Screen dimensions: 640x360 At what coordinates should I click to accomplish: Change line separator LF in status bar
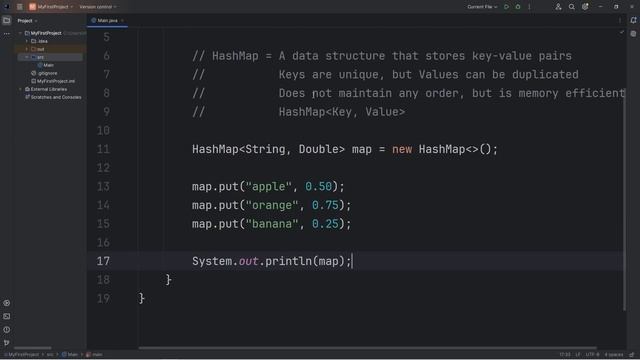(x=578, y=355)
